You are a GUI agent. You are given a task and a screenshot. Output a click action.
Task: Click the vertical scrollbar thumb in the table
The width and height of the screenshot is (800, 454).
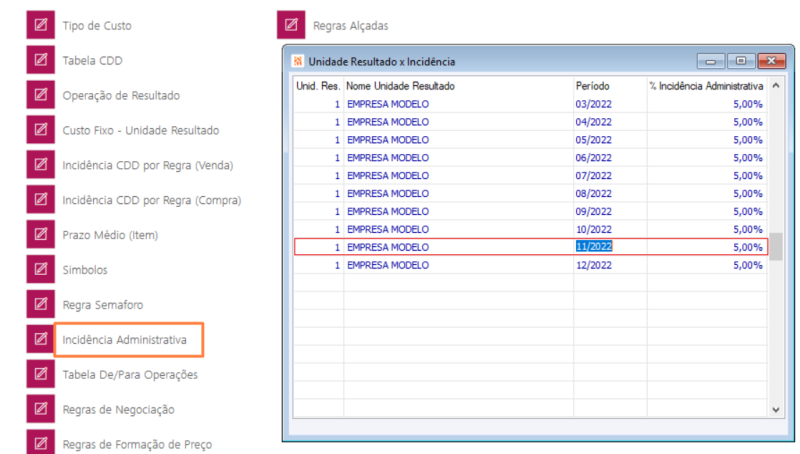(776, 246)
